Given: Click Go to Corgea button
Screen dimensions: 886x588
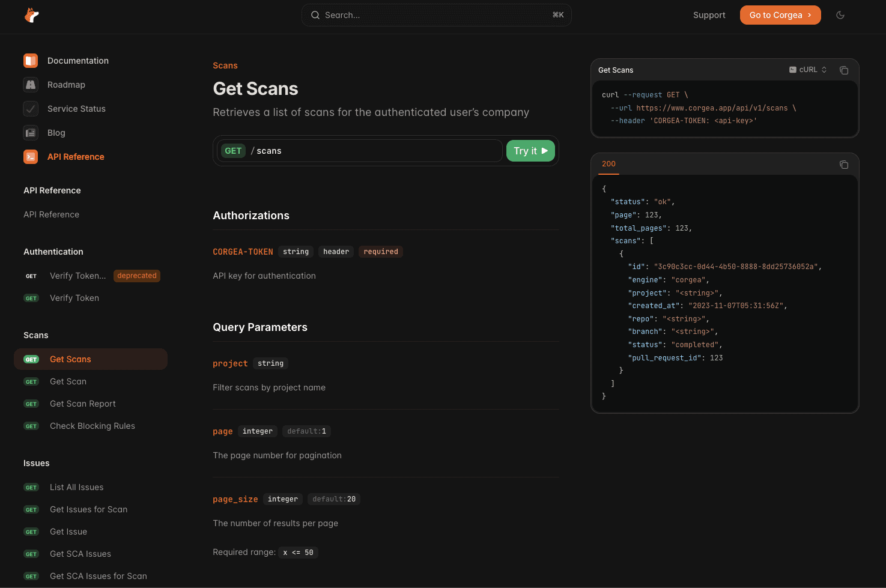Looking at the screenshot, I should click(780, 15).
